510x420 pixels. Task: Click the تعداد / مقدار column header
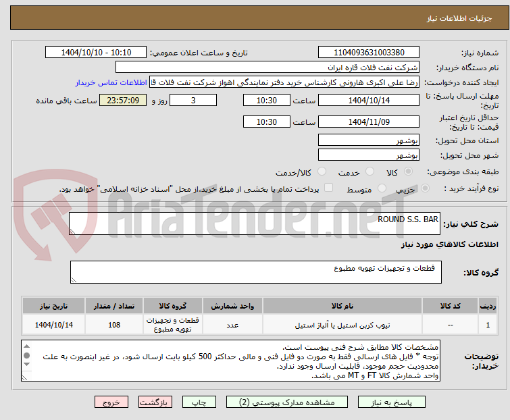[114, 306]
